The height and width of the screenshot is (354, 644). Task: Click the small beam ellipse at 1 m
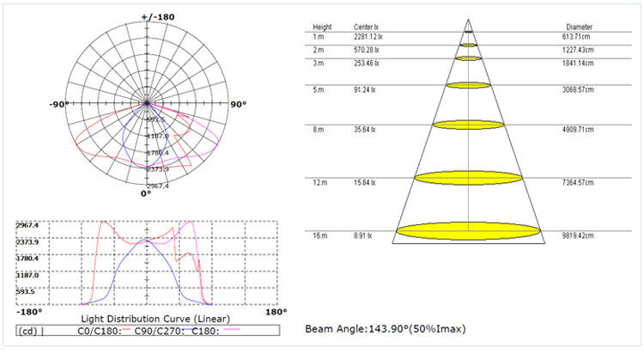tap(468, 45)
